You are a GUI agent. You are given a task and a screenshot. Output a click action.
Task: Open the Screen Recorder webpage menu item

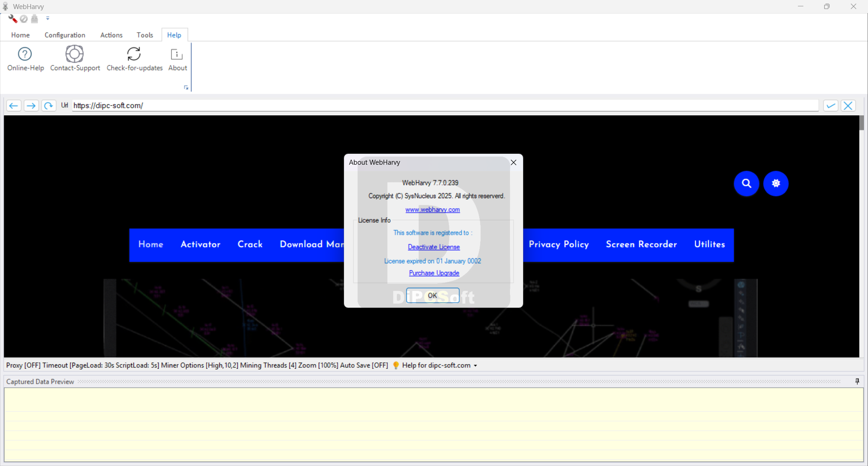641,244
